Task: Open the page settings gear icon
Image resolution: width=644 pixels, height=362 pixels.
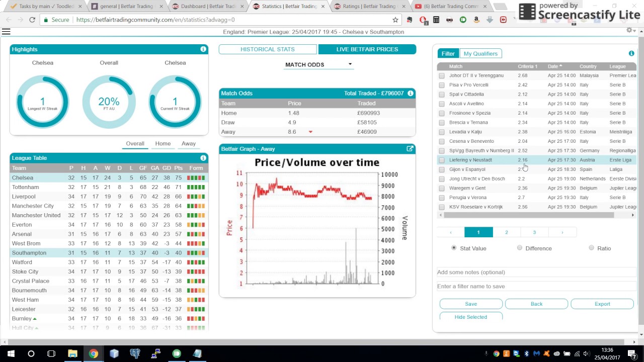Action: pos(629,31)
